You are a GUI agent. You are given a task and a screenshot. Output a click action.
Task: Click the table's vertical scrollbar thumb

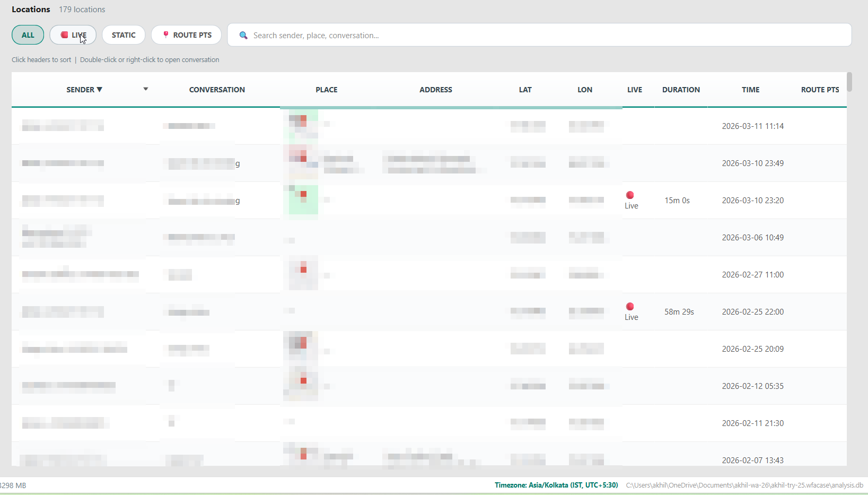849,82
